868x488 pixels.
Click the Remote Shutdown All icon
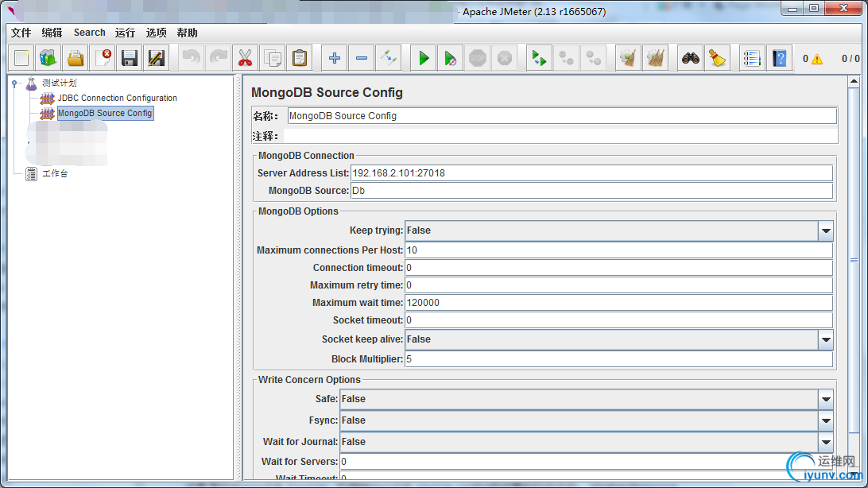[594, 58]
